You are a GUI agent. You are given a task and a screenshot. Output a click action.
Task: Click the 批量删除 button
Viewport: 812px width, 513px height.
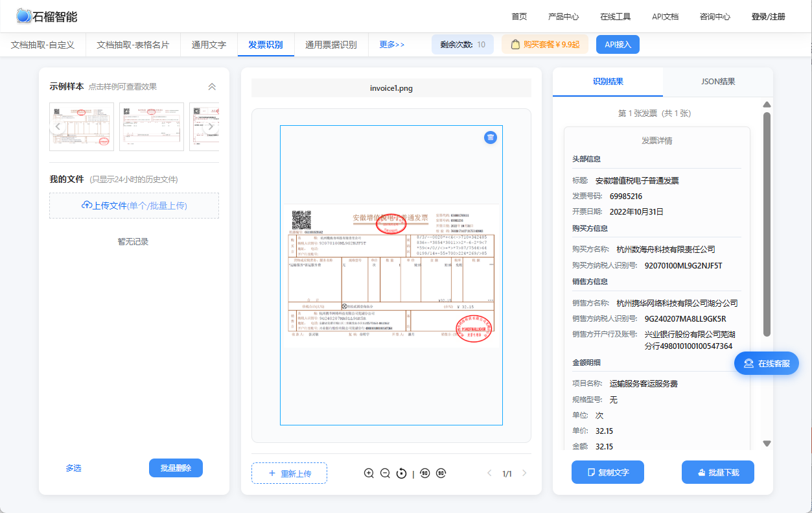coord(176,468)
